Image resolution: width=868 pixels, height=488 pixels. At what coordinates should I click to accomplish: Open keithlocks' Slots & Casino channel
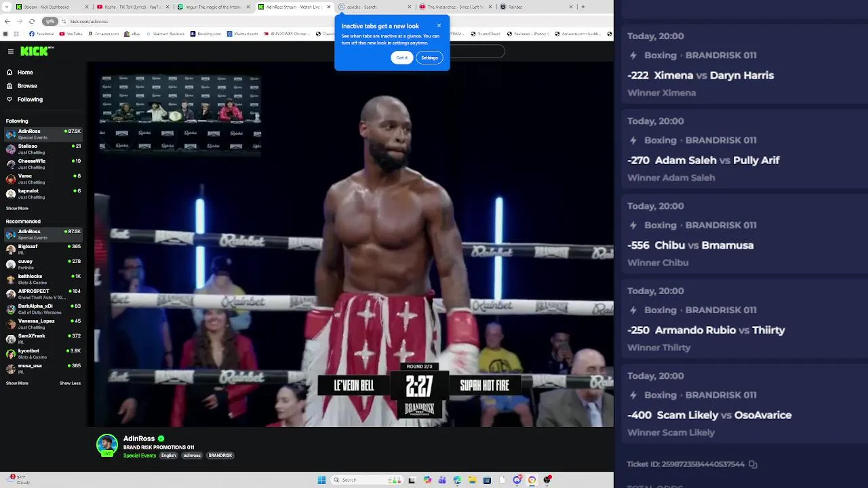tap(43, 279)
